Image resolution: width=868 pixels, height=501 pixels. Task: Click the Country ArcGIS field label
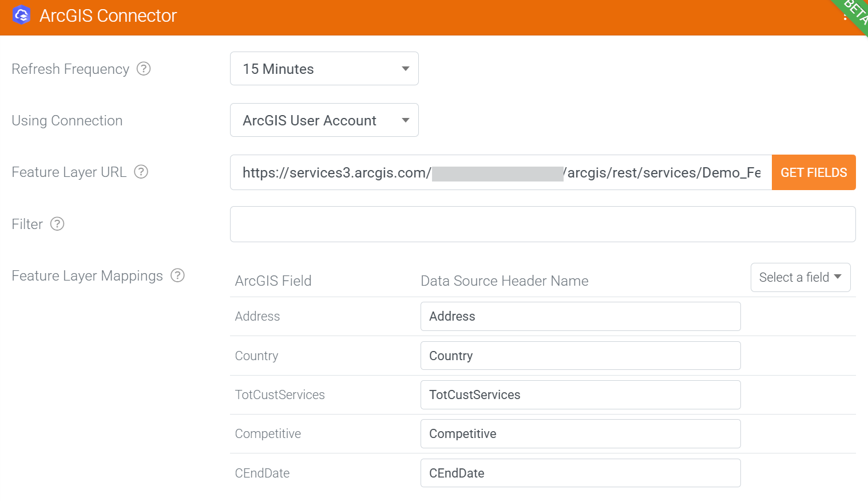coord(256,356)
